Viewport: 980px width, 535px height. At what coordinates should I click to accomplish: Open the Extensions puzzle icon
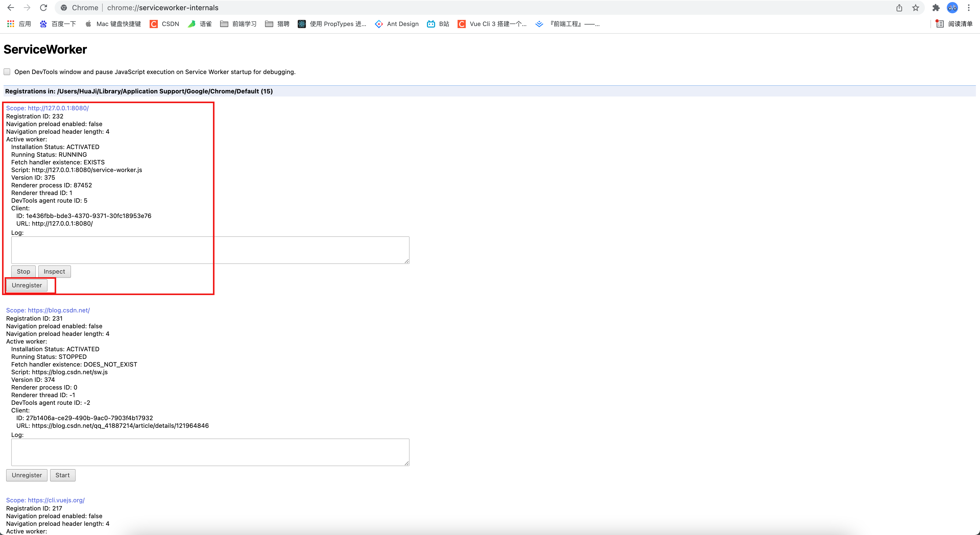click(936, 8)
